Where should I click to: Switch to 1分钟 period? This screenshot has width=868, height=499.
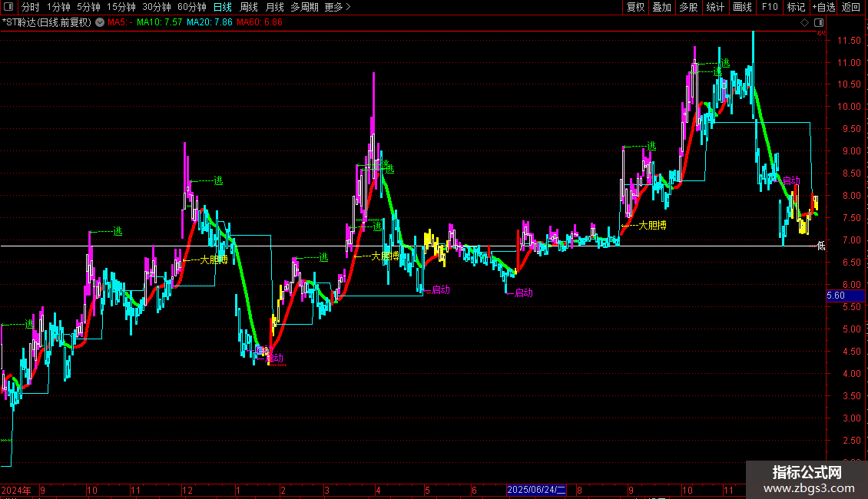pyautogui.click(x=58, y=7)
